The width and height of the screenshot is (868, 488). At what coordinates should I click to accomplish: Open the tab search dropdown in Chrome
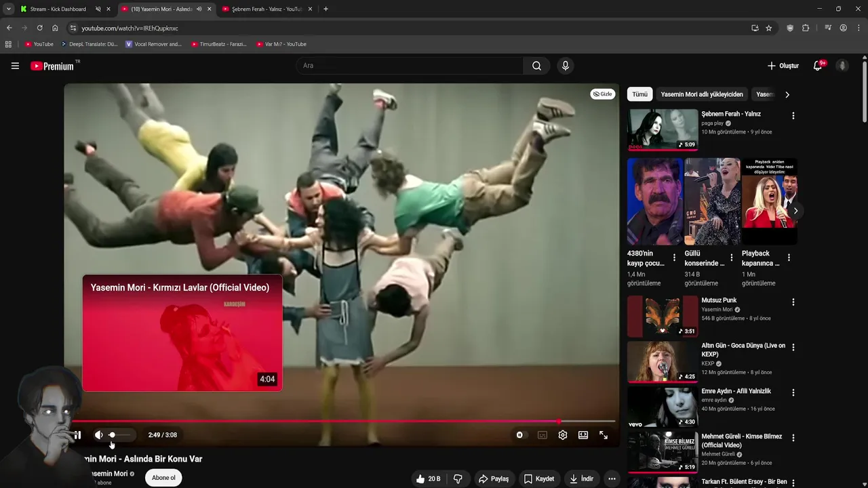click(x=8, y=9)
